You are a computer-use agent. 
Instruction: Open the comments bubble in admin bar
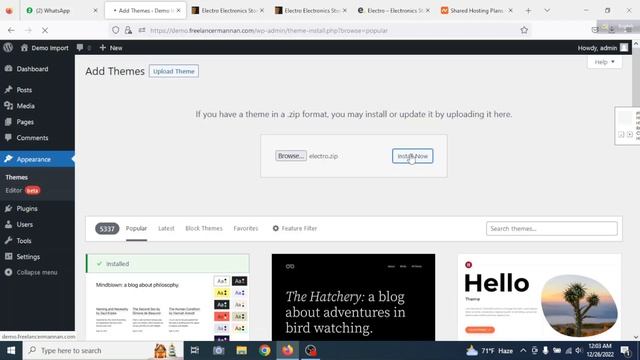(83, 48)
